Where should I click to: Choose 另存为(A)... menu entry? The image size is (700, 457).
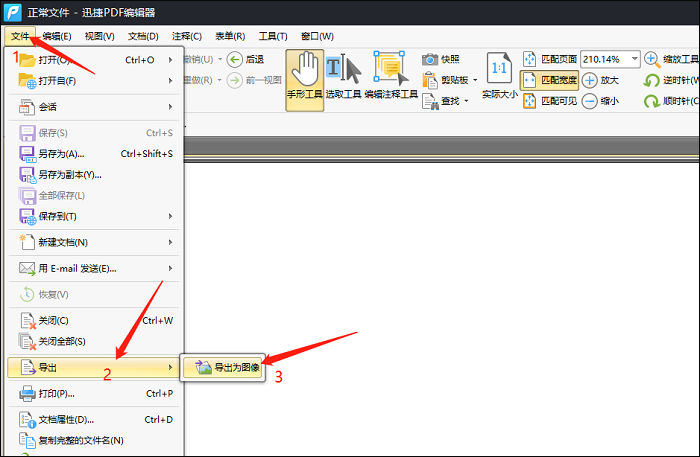click(94, 154)
